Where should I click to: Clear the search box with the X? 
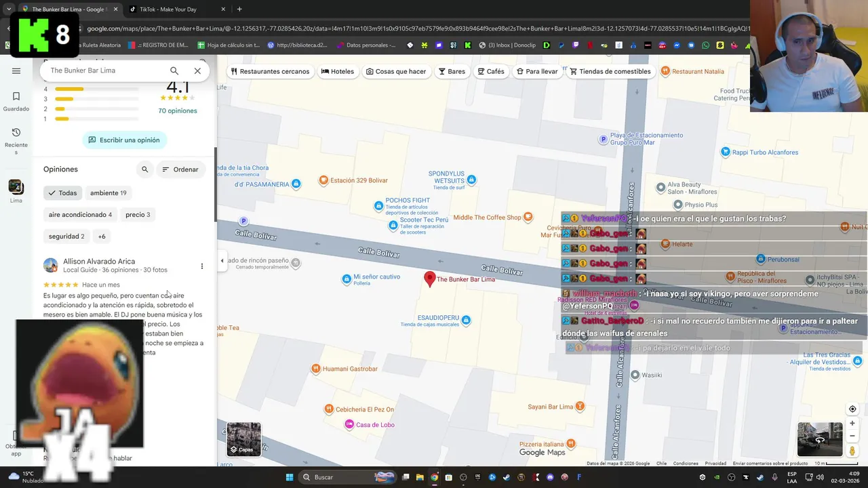(x=197, y=70)
